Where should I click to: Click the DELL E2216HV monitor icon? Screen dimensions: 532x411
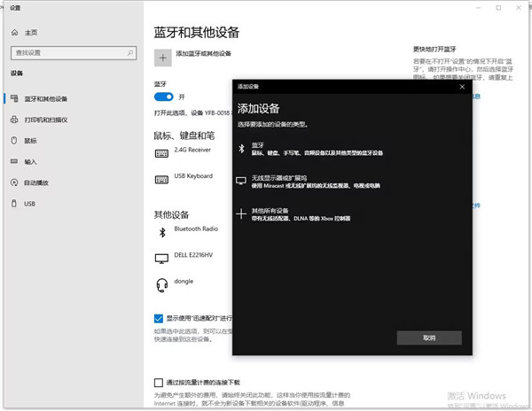coord(161,259)
